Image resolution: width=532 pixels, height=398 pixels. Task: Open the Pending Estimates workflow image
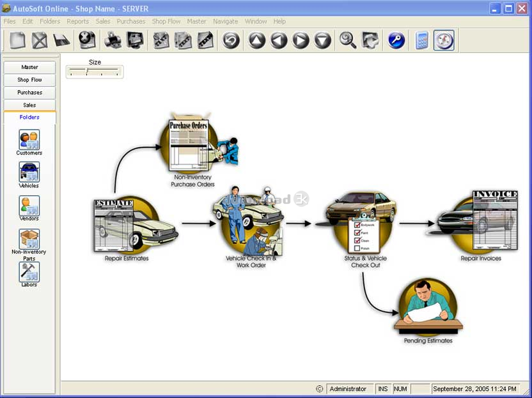tap(428, 307)
